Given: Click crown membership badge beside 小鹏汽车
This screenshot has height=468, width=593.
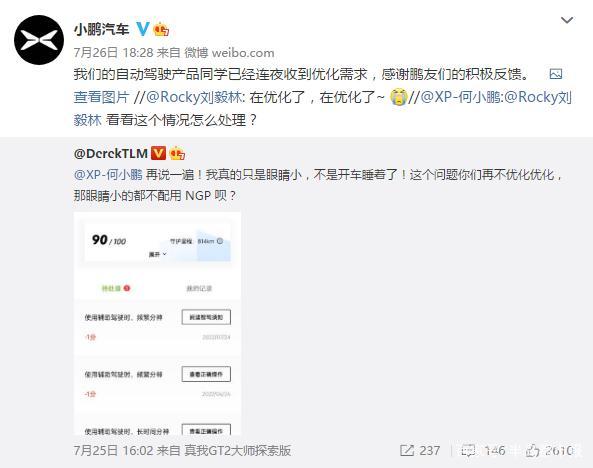Looking at the screenshot, I should pos(161,29).
